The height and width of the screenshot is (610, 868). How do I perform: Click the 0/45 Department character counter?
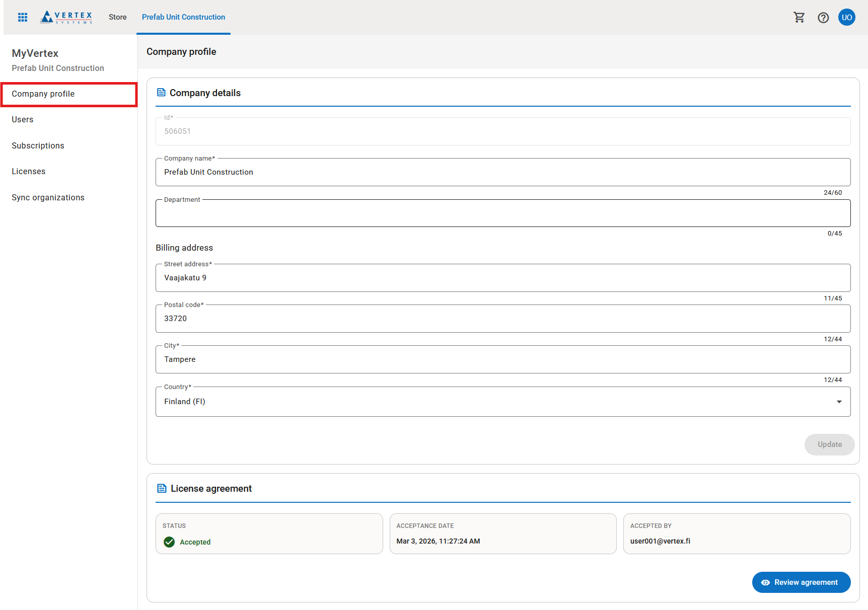coord(835,234)
